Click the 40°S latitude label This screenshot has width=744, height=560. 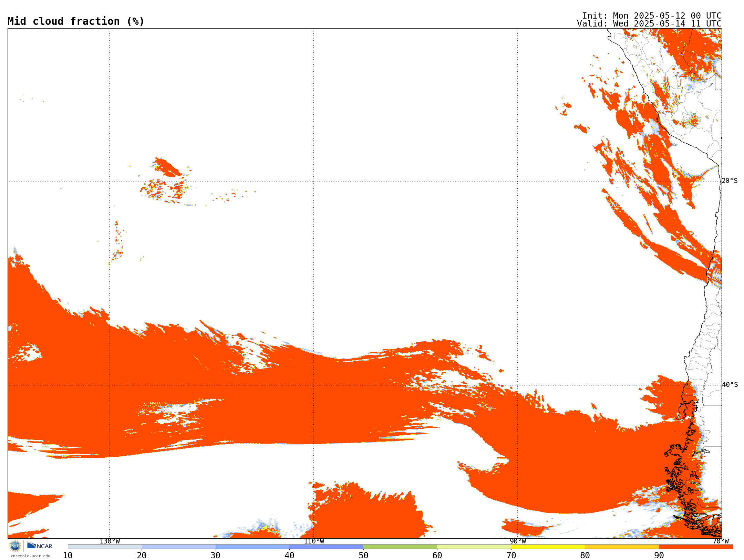(x=730, y=384)
